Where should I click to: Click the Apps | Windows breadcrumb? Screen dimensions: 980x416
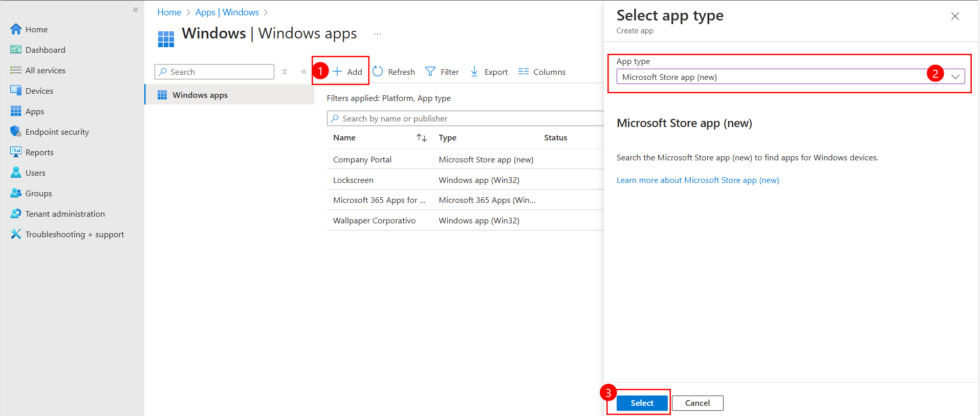227,12
